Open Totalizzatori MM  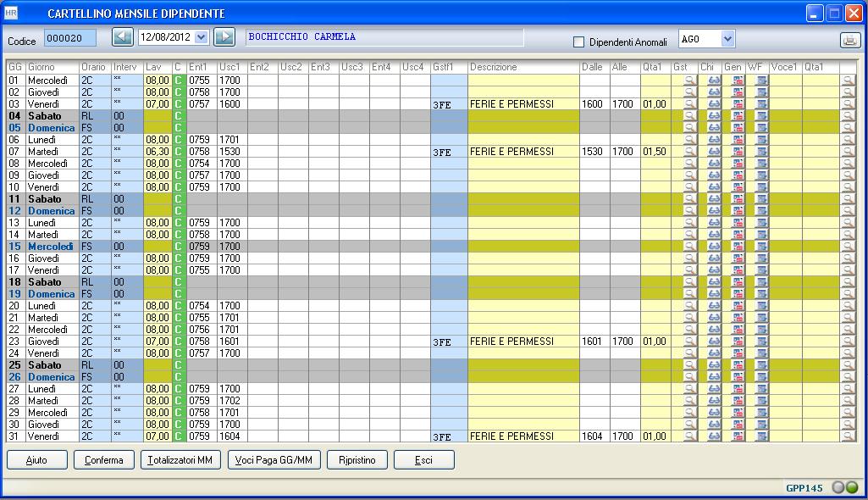coord(180,460)
